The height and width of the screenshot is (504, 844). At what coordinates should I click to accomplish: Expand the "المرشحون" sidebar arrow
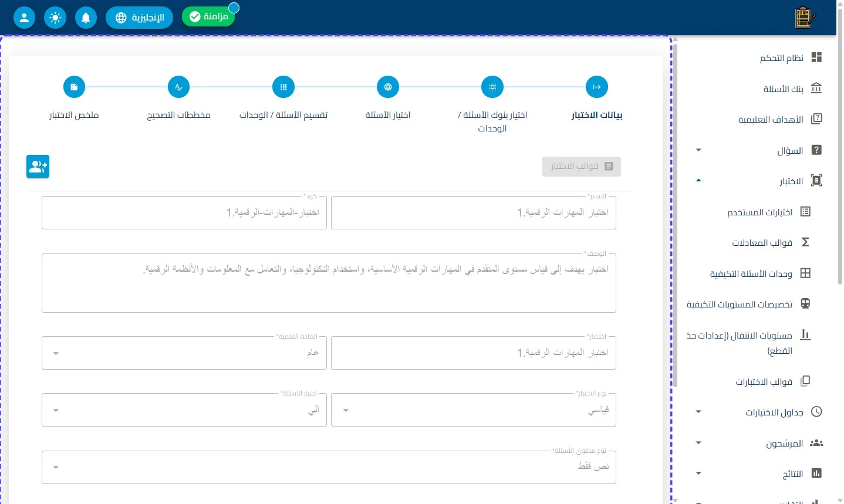click(x=698, y=443)
